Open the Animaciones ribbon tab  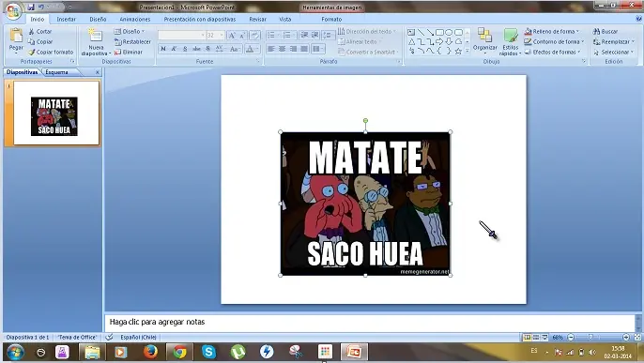[x=135, y=20]
